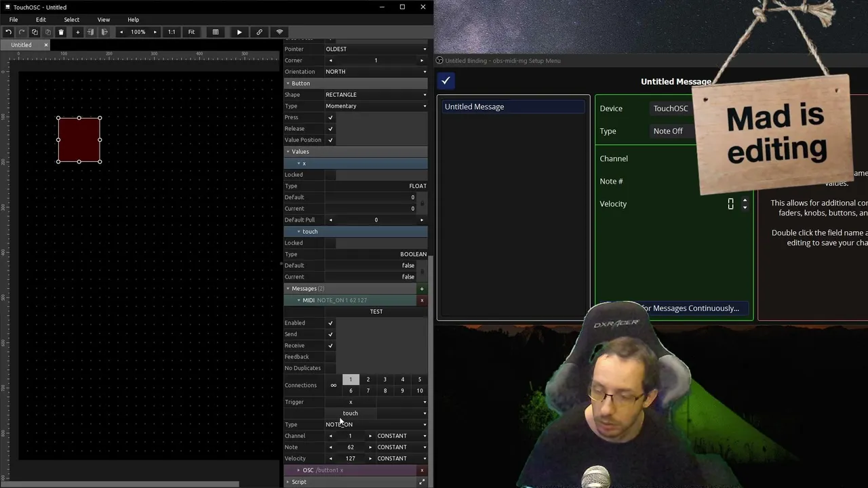Toggle the Value Position checkbox
Screen dimensions: 868x488
(330, 140)
